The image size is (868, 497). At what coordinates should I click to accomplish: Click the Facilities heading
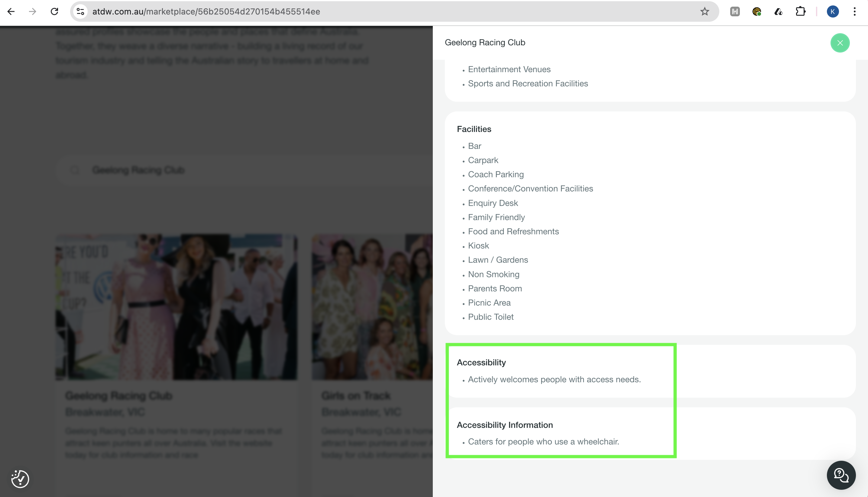tap(474, 129)
